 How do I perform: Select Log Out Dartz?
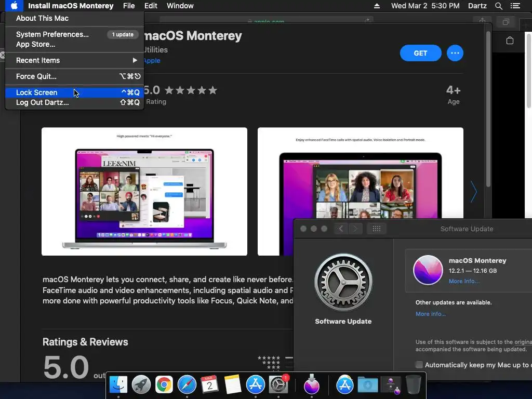pos(74,102)
